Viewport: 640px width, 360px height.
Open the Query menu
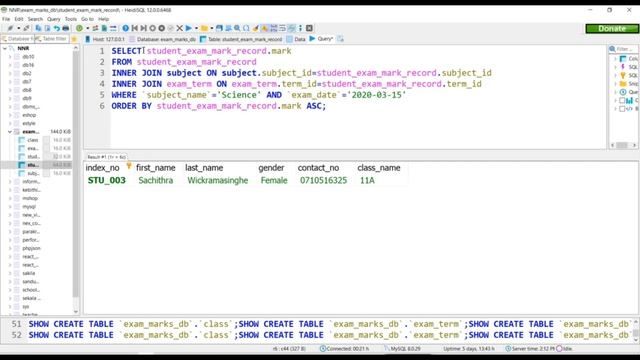[53, 19]
